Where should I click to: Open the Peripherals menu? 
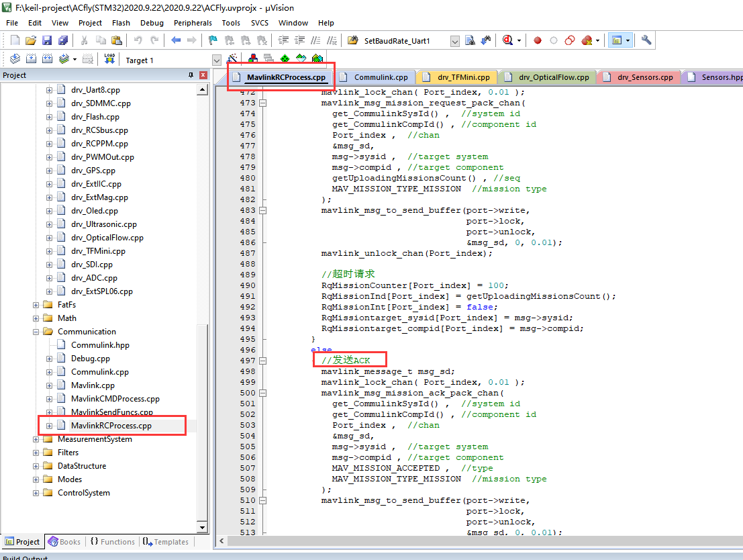pos(193,23)
